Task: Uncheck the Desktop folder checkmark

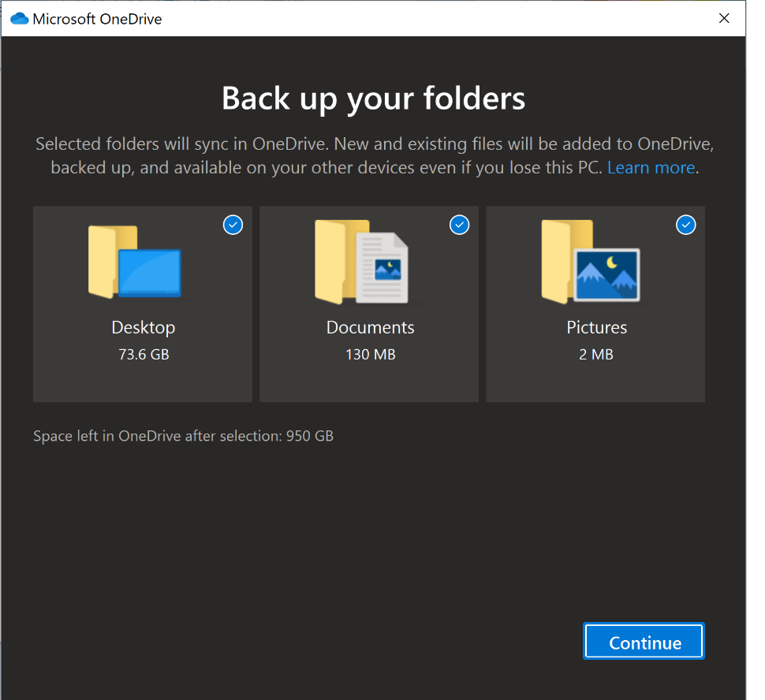Action: (x=233, y=225)
